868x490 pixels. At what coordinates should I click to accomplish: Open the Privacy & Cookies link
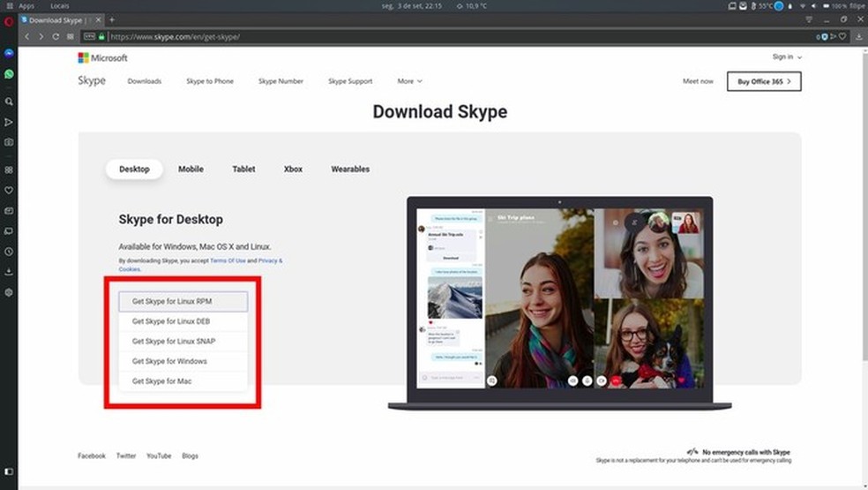click(270, 260)
